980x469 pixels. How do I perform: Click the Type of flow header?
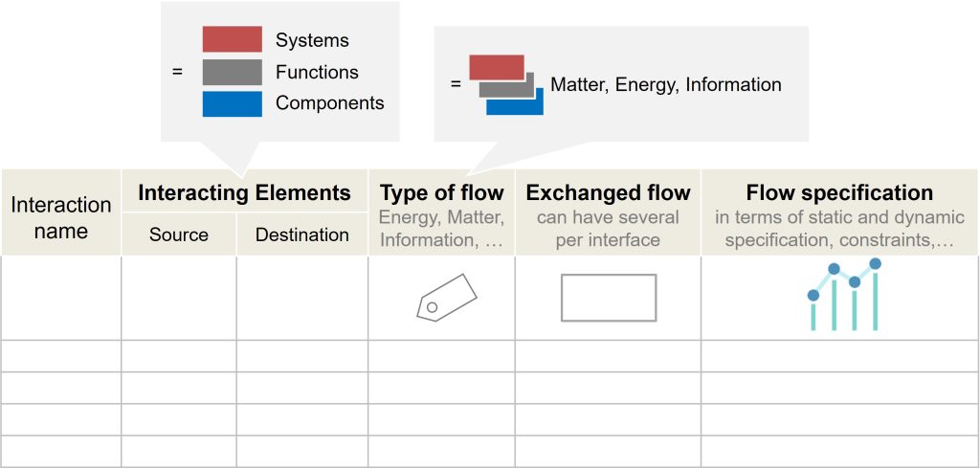click(x=441, y=192)
